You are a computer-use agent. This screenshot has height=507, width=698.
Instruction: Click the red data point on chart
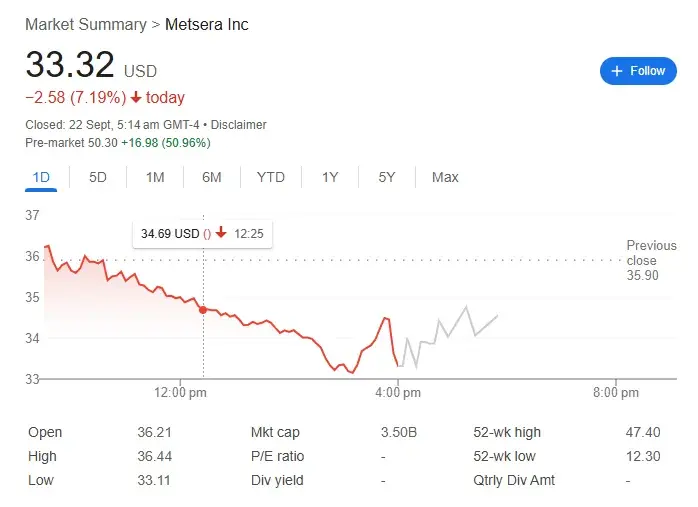point(204,310)
